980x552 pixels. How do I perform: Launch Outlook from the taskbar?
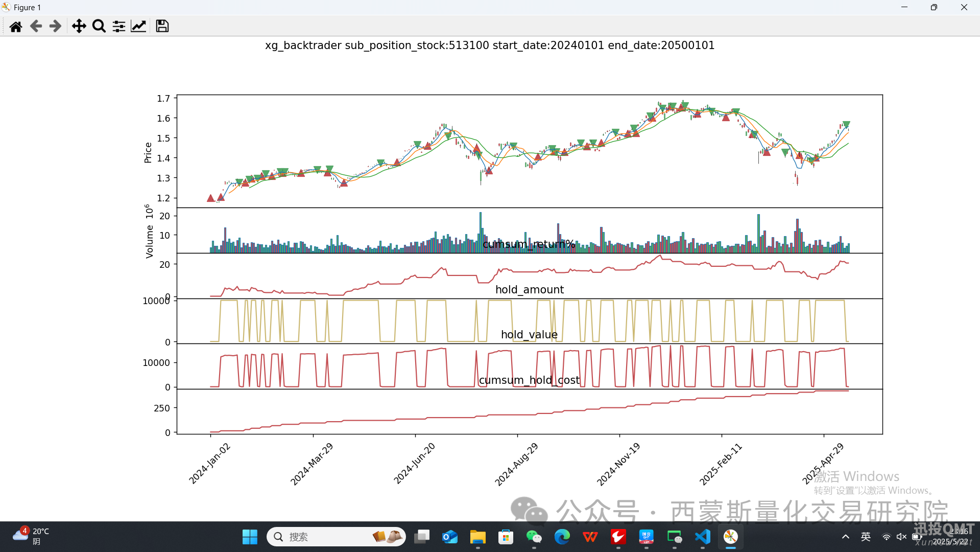(x=450, y=537)
